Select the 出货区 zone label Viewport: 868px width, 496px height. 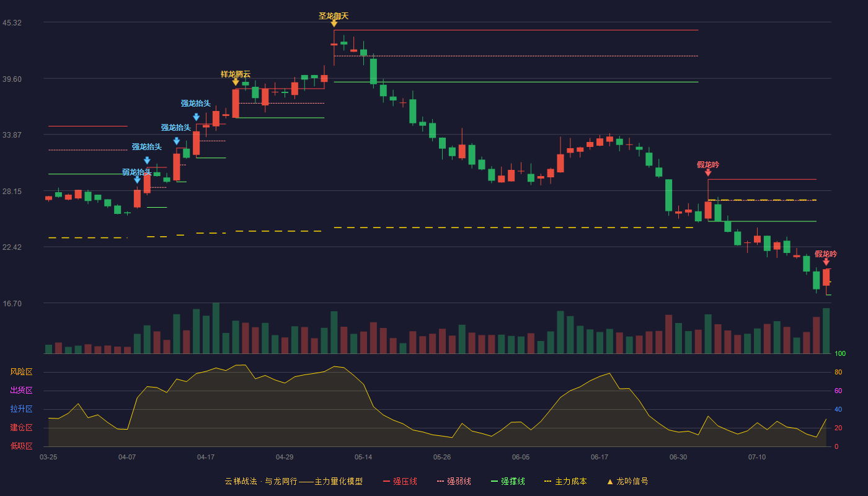pyautogui.click(x=21, y=391)
